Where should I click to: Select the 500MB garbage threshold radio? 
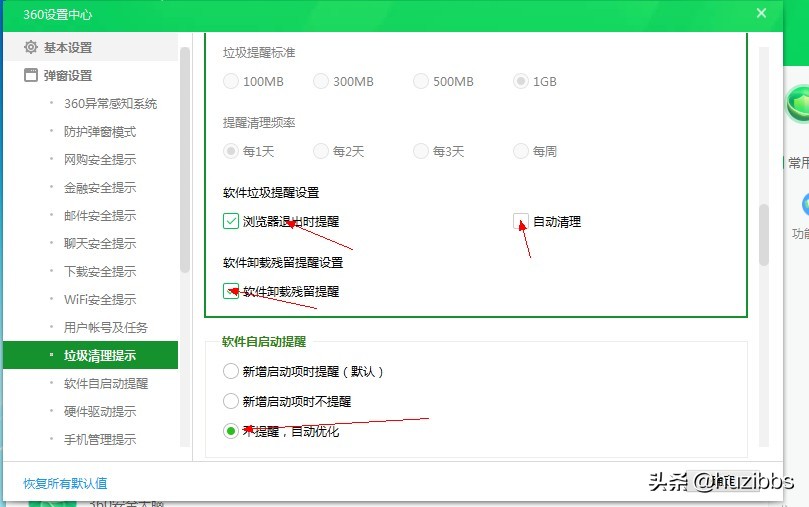point(421,81)
